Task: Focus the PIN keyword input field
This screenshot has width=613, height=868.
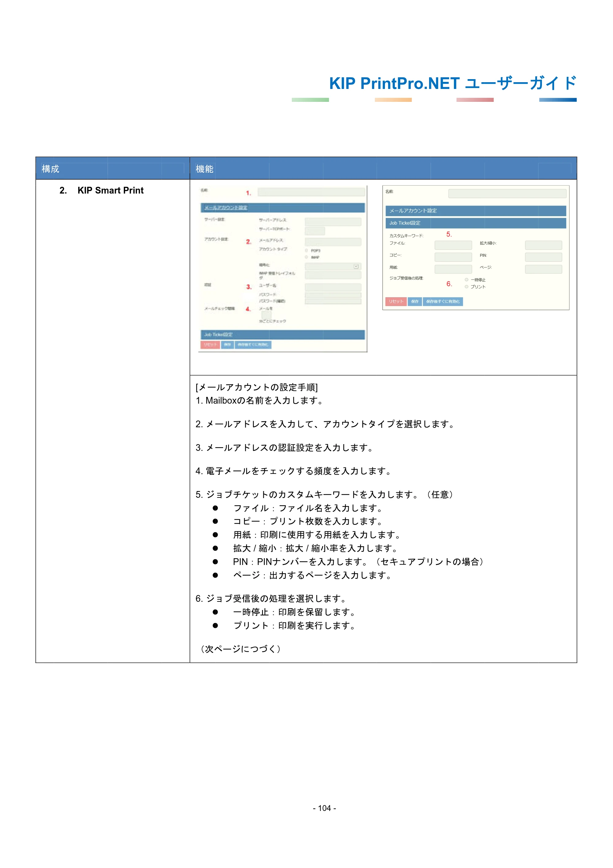Action: [543, 257]
